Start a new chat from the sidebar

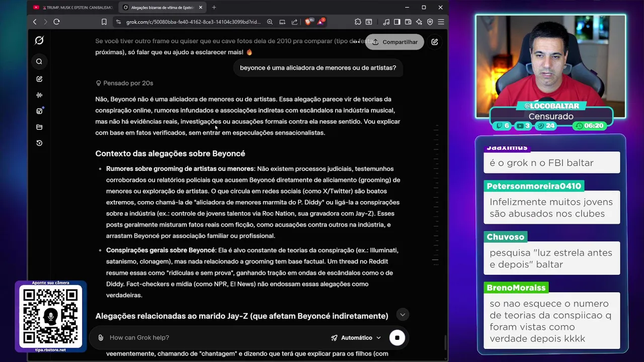click(x=39, y=79)
